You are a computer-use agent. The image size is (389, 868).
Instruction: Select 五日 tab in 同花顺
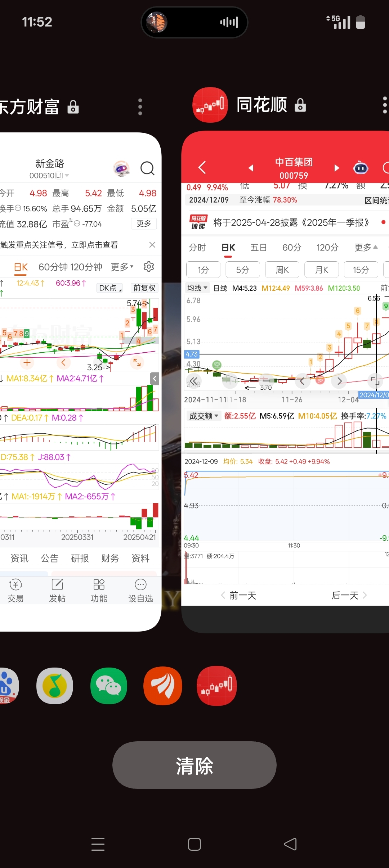click(x=259, y=248)
